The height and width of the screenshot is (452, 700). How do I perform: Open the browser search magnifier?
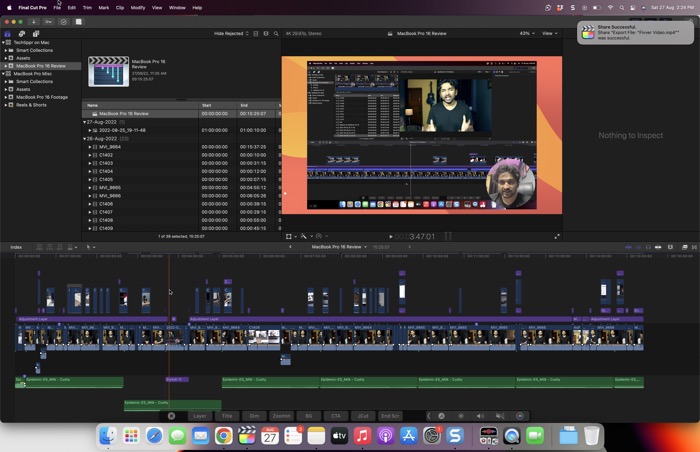click(x=276, y=33)
